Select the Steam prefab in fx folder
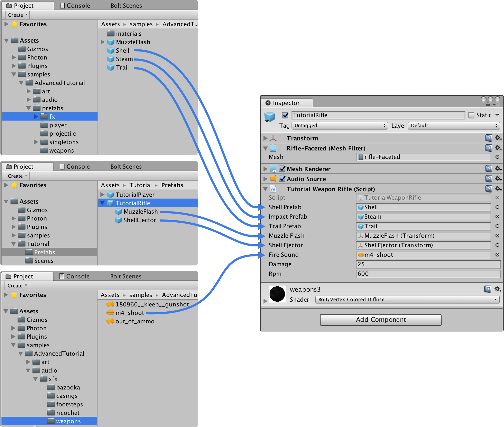 click(x=120, y=59)
